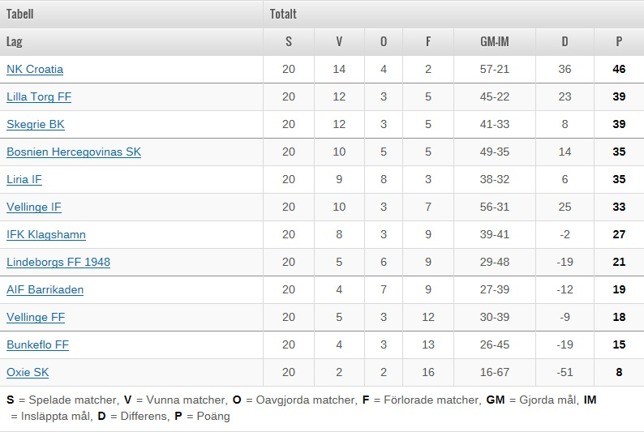The width and height of the screenshot is (644, 432).
Task: Click the P points column header
Action: (x=619, y=41)
